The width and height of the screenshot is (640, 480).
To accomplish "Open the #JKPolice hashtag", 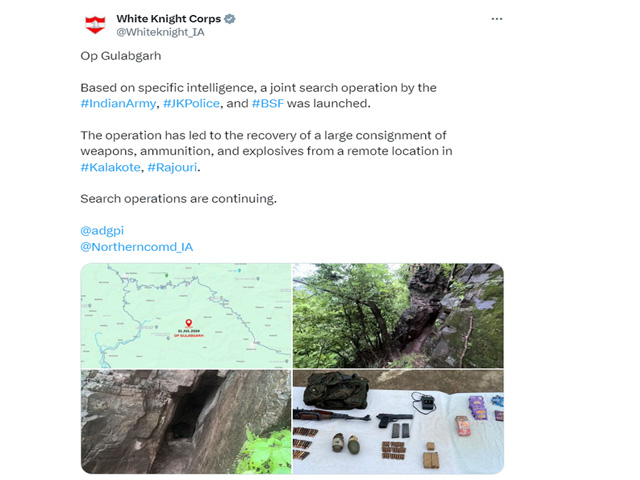I will click(x=191, y=104).
